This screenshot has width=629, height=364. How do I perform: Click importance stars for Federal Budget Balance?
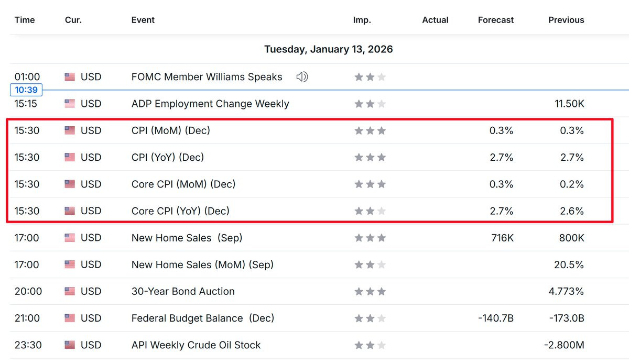pos(370,318)
